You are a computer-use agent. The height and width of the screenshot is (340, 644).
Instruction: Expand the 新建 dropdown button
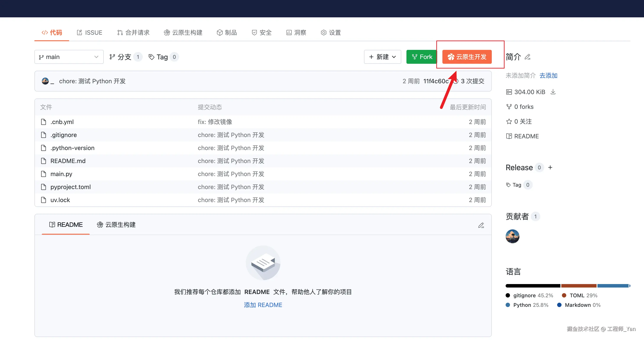(382, 57)
